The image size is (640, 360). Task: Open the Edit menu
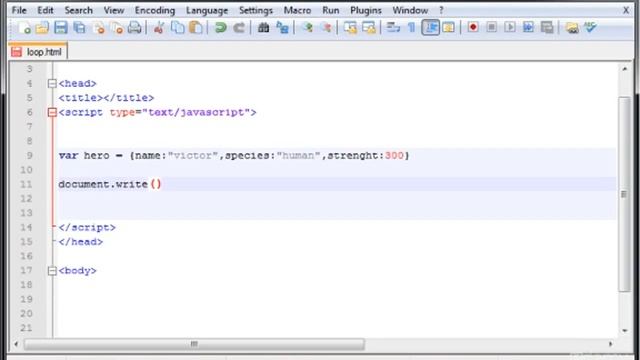[x=45, y=10]
